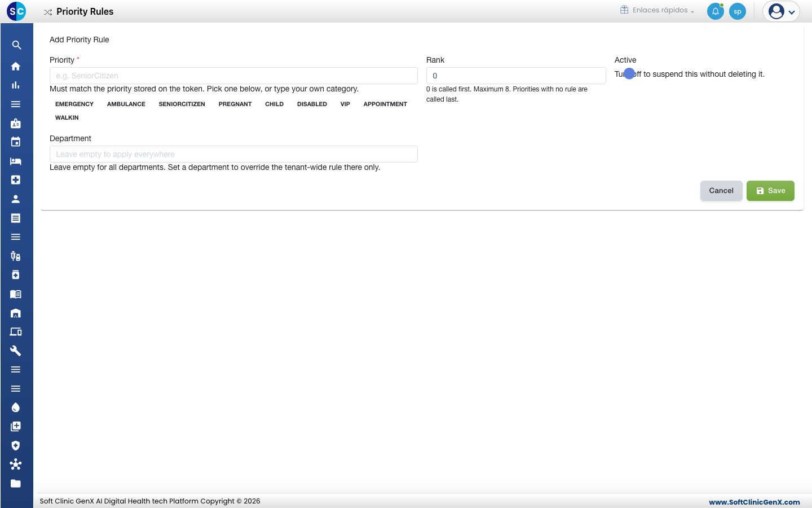Viewport: 812px width, 508px height.
Task: Select the CHILD priority chip
Action: [x=275, y=104]
